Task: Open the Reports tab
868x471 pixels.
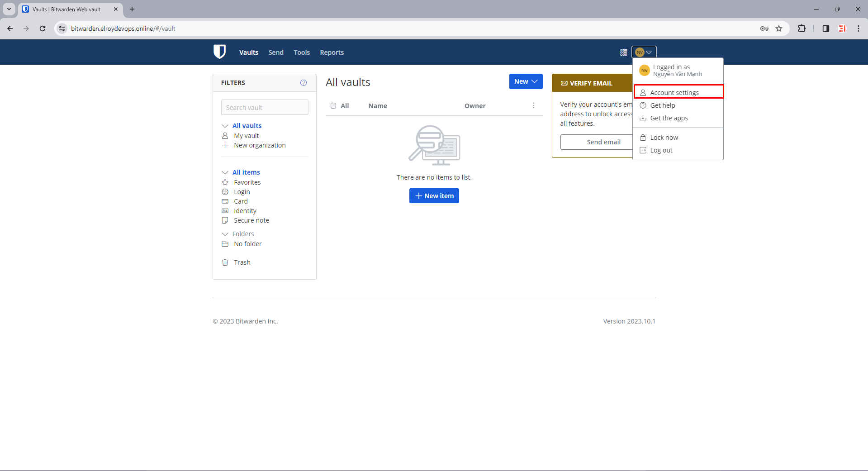Action: pos(332,52)
